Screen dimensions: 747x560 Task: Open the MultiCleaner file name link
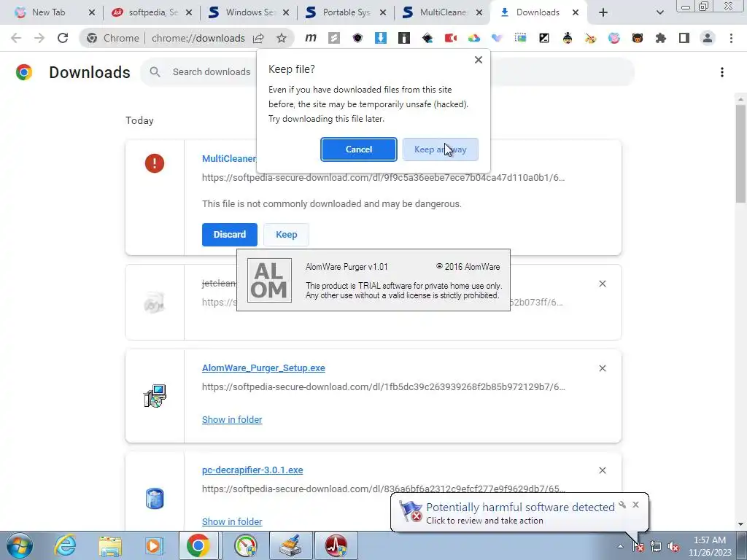(x=229, y=158)
